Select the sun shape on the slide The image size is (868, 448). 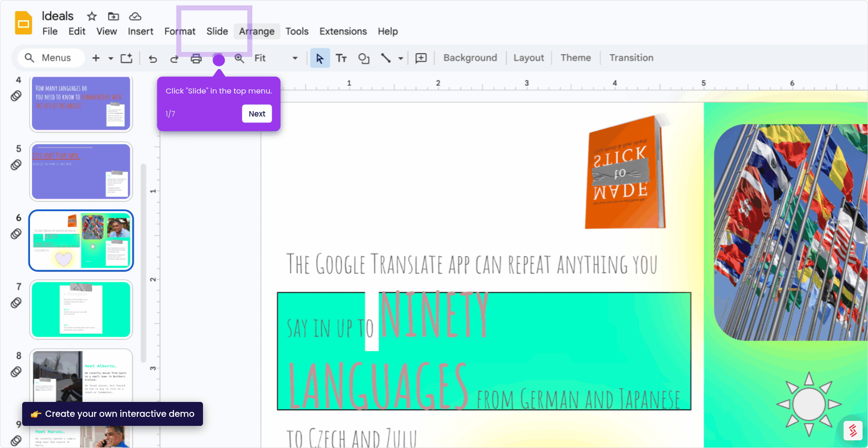tap(809, 404)
